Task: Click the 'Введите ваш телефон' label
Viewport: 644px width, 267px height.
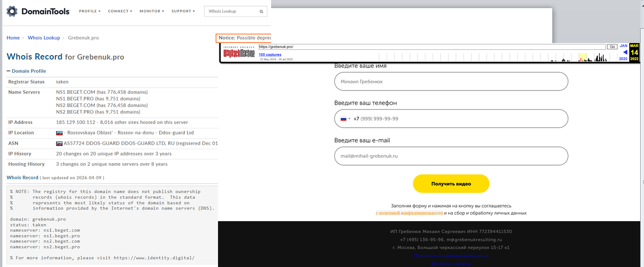Action: point(366,103)
